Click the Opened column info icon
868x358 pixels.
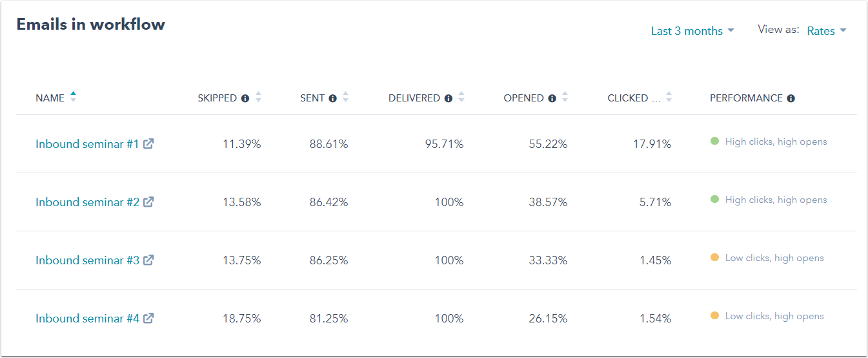pyautogui.click(x=552, y=99)
